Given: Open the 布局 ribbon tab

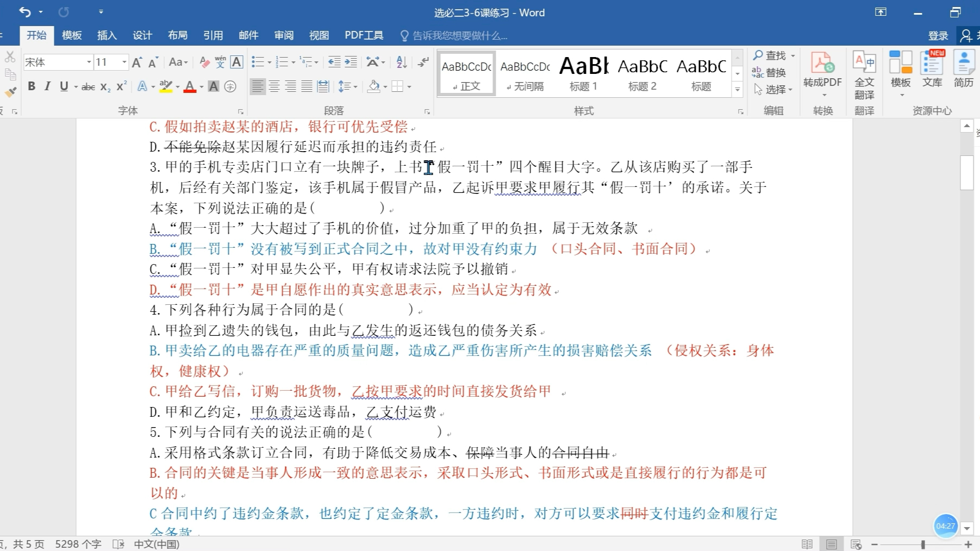Looking at the screenshot, I should tap(178, 35).
